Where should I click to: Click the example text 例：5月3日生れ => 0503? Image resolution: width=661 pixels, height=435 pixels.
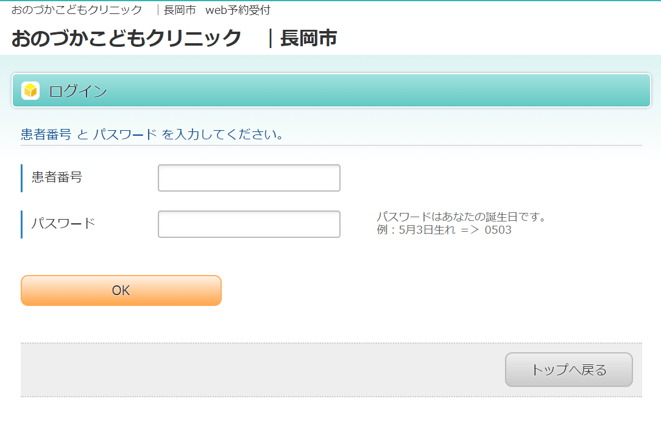444,230
